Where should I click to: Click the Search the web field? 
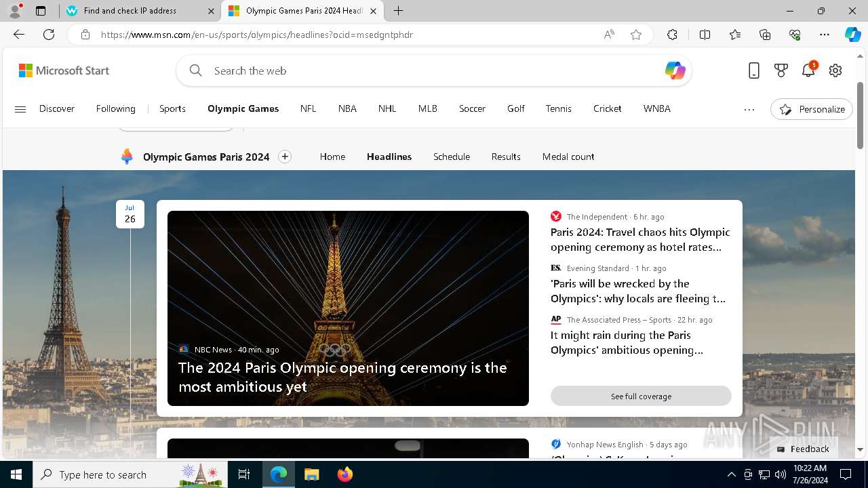click(x=434, y=70)
